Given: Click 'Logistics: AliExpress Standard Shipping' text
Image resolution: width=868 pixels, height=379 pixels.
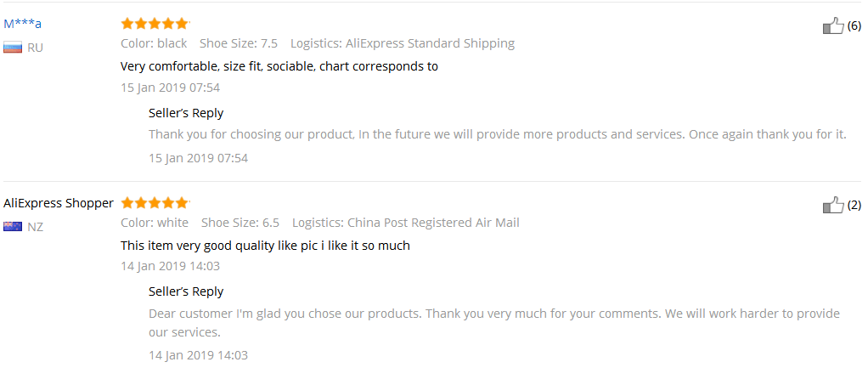Looking at the screenshot, I should tap(403, 43).
